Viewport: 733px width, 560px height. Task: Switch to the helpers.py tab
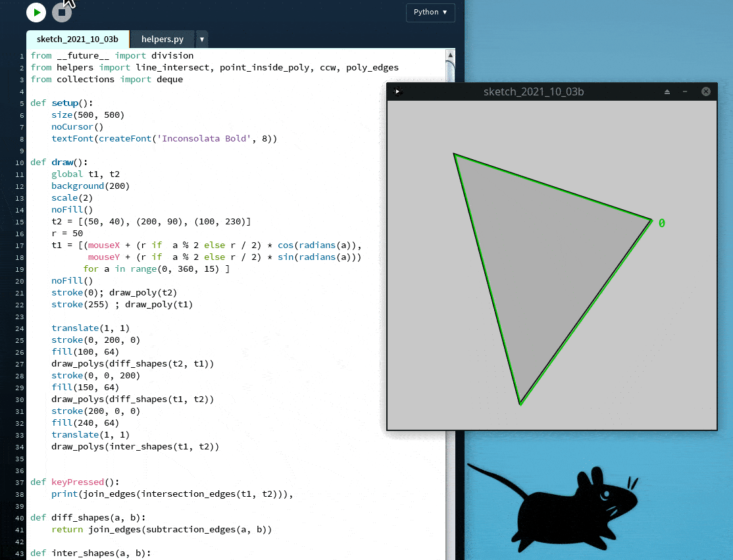[x=162, y=39]
